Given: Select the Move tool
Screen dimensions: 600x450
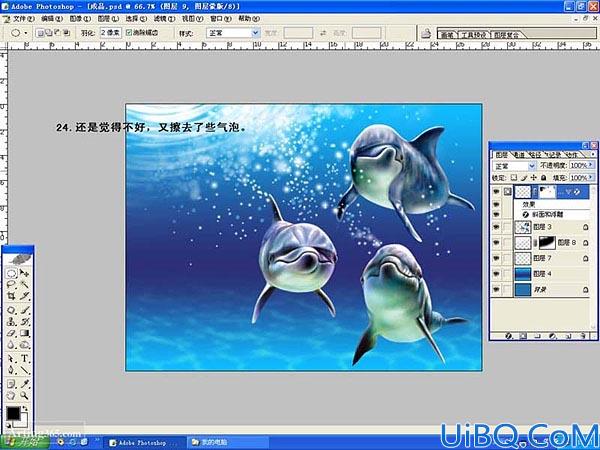Looking at the screenshot, I should pos(24,273).
